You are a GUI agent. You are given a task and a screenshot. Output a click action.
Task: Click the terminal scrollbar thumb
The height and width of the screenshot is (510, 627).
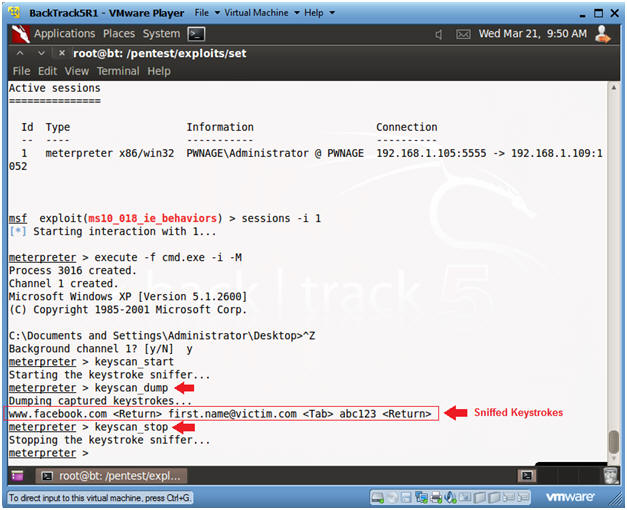click(613, 440)
